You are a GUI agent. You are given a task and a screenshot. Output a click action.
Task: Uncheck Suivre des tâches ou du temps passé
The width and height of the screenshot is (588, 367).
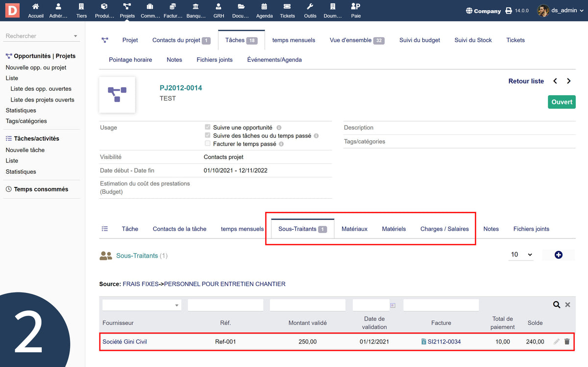[x=207, y=135]
